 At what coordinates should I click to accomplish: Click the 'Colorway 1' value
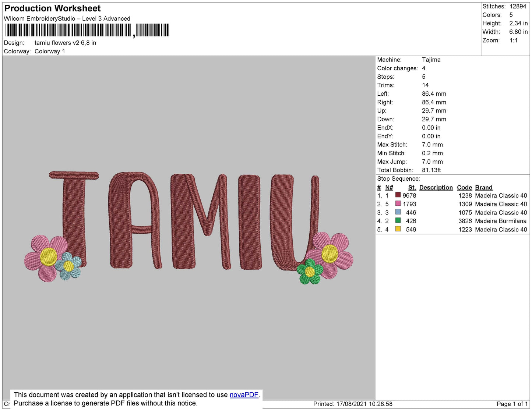[50, 52]
